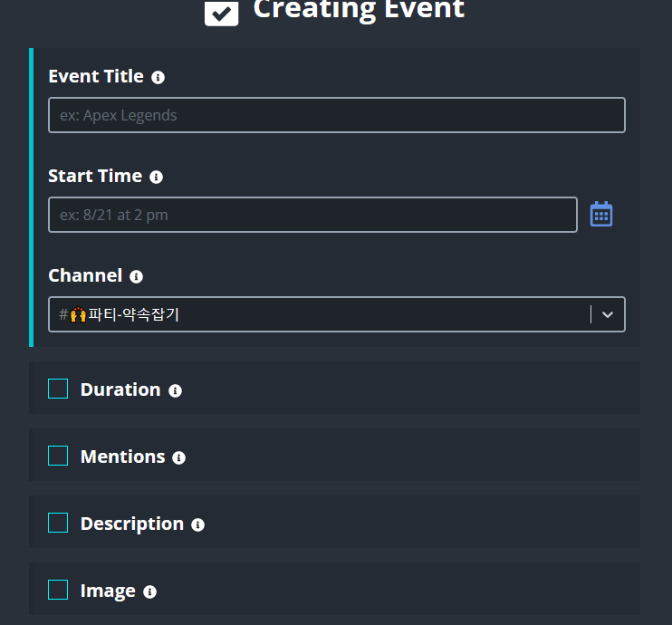
Task: Click the Start Time info icon
Action: pyautogui.click(x=156, y=177)
